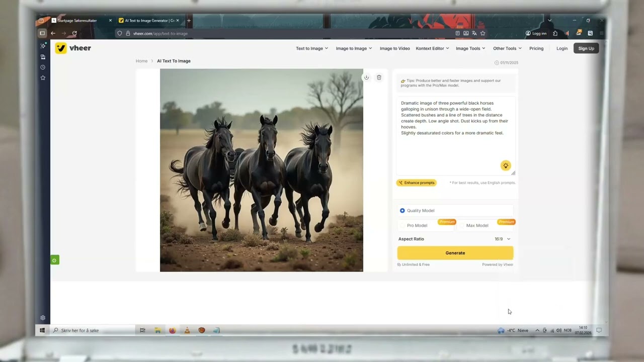Click the generated horses image
644x362 pixels.
click(x=261, y=170)
